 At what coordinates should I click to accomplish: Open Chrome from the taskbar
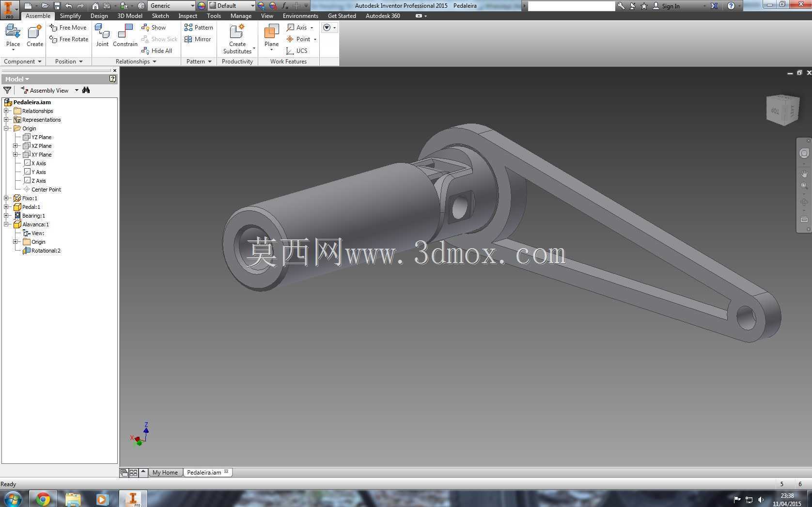tap(43, 499)
